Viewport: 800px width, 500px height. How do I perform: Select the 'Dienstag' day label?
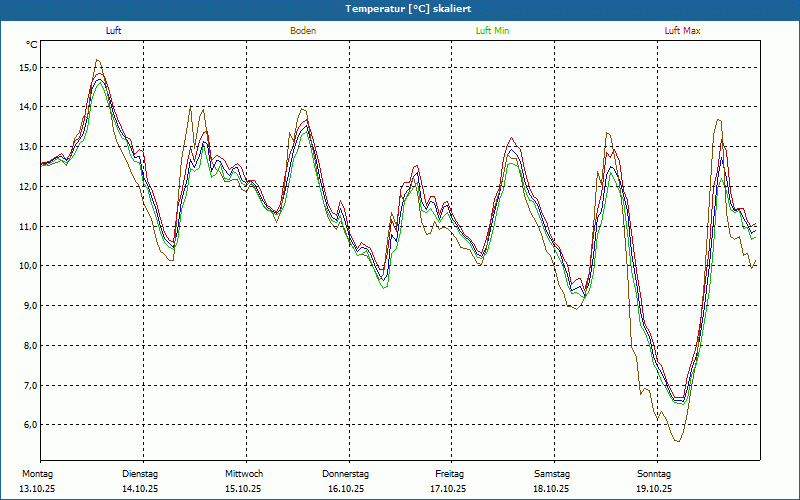click(140, 473)
